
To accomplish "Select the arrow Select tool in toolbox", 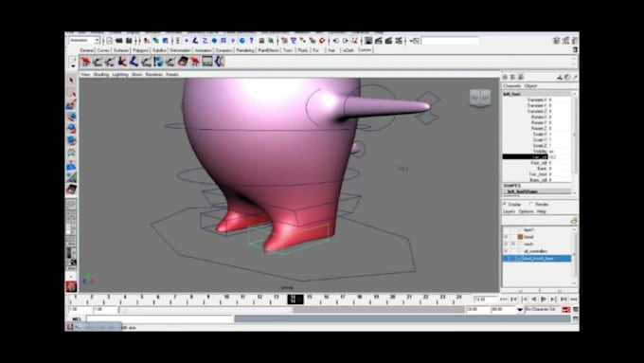I will click(x=71, y=81).
